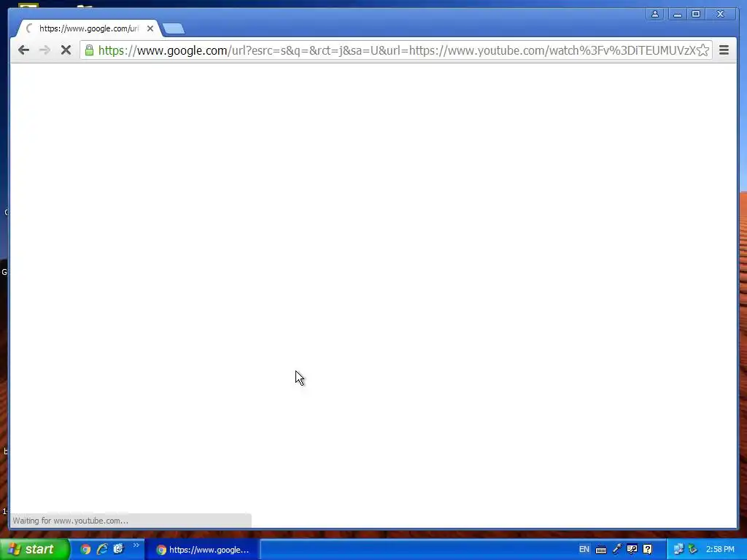Viewport: 747px width, 560px height.
Task: Expand quick launch overflow chevron
Action: tap(136, 545)
